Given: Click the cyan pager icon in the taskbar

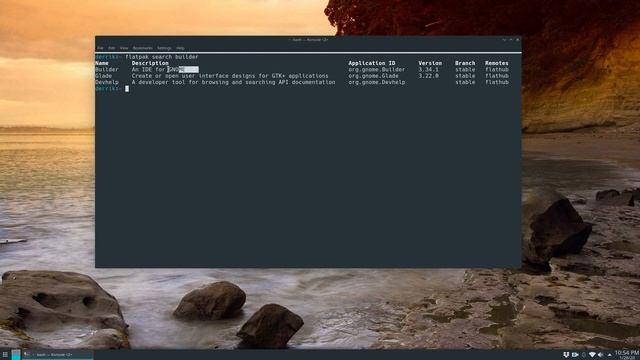Looking at the screenshot, I should [x=16, y=355].
